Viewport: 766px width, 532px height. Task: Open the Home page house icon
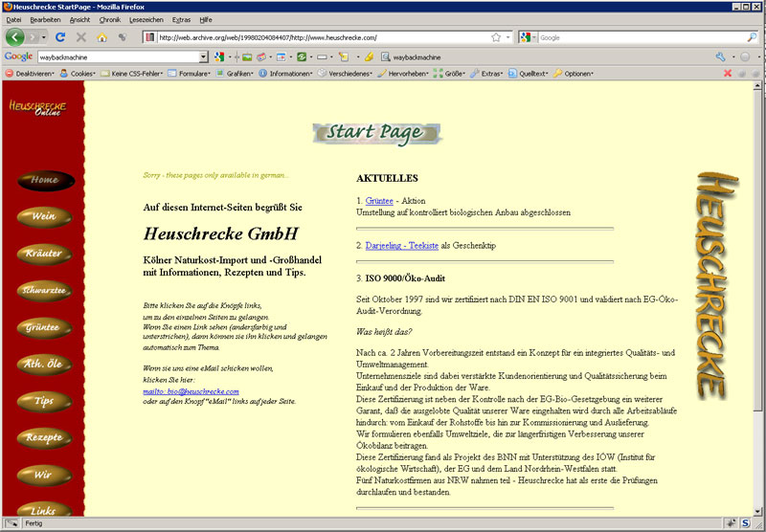pyautogui.click(x=101, y=37)
